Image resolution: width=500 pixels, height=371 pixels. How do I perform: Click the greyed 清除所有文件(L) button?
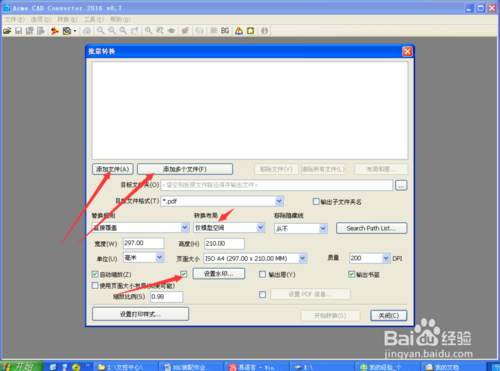323,169
